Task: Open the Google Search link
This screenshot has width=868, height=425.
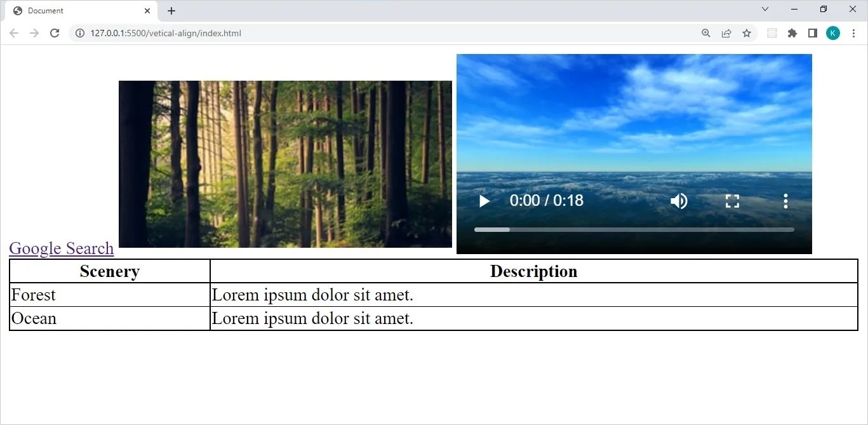Action: tap(61, 248)
